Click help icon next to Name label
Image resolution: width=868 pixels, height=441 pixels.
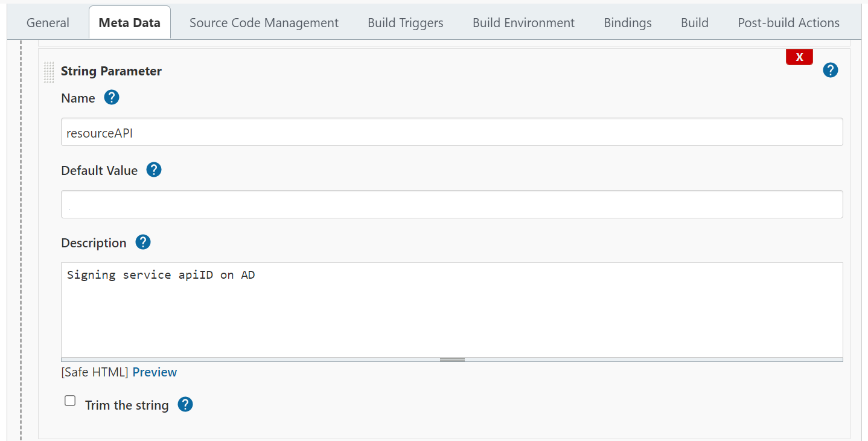(x=112, y=98)
